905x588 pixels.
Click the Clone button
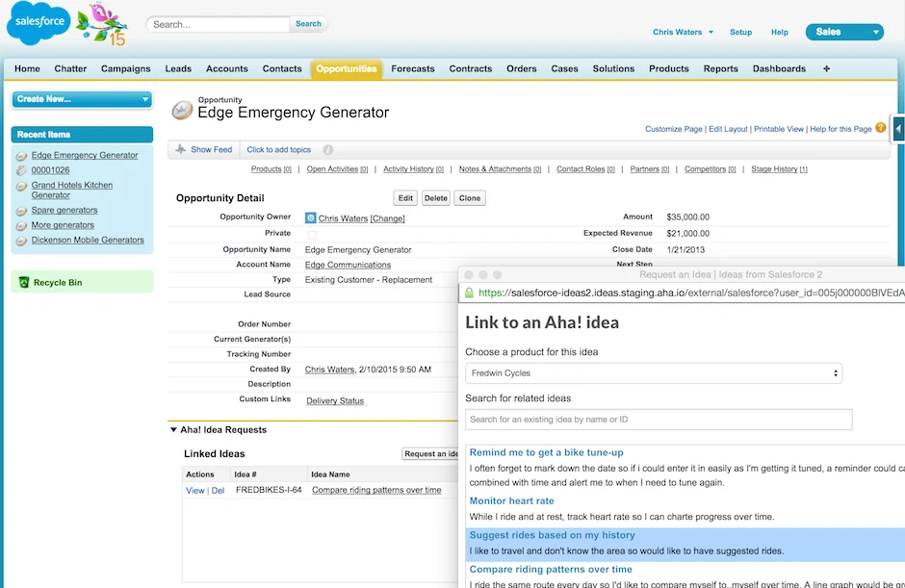tap(470, 198)
